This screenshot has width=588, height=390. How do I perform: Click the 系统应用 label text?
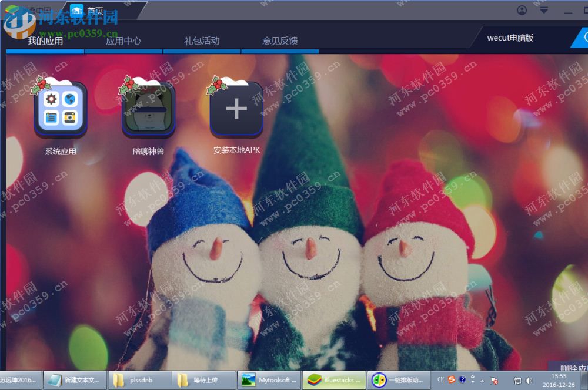pos(61,152)
